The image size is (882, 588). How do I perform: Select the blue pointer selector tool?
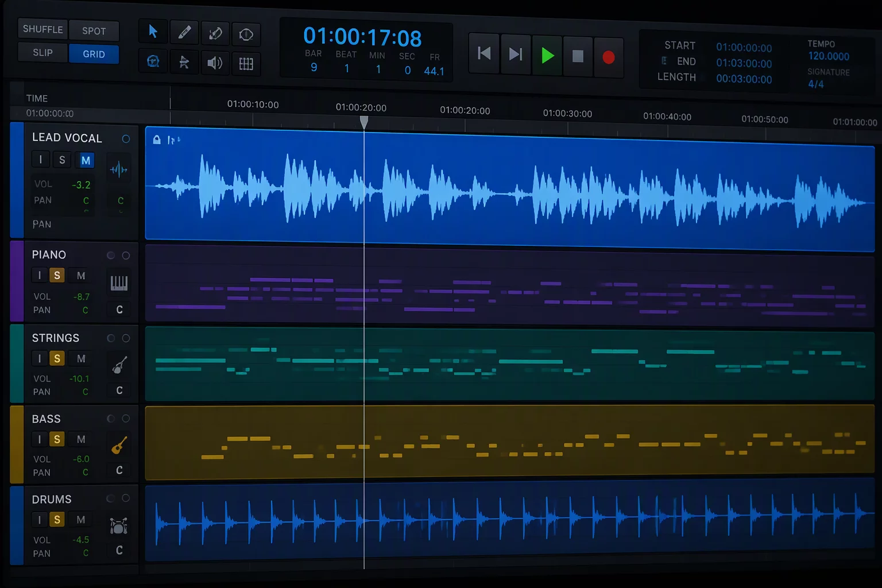pyautogui.click(x=153, y=31)
